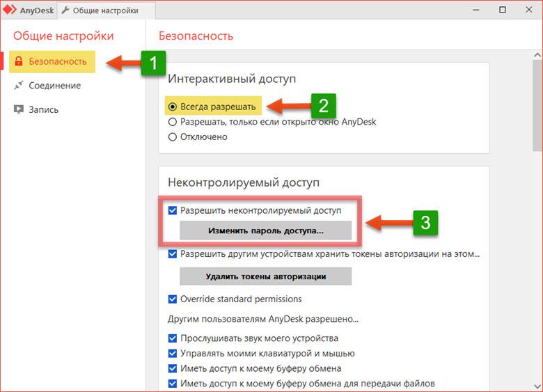Viewport: 543px width, 392px height.
Task: Click the Неконтролируемый доступ heading
Action: coord(244,182)
